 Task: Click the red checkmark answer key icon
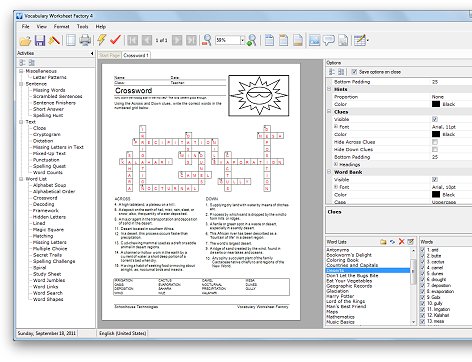pyautogui.click(x=115, y=40)
